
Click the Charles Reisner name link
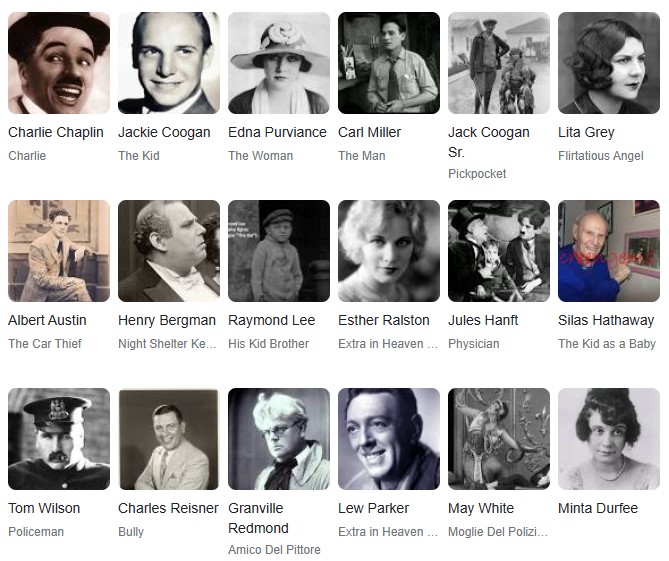pos(168,508)
